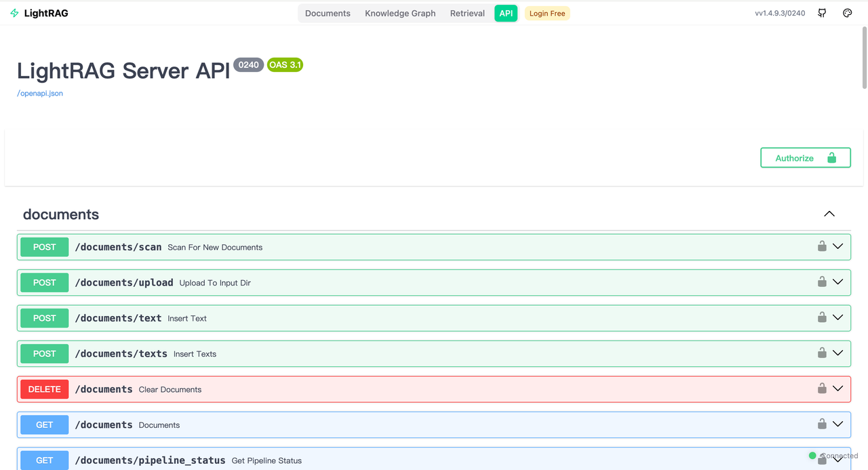The image size is (868, 470).
Task: Collapse the documents section
Action: coord(829,214)
